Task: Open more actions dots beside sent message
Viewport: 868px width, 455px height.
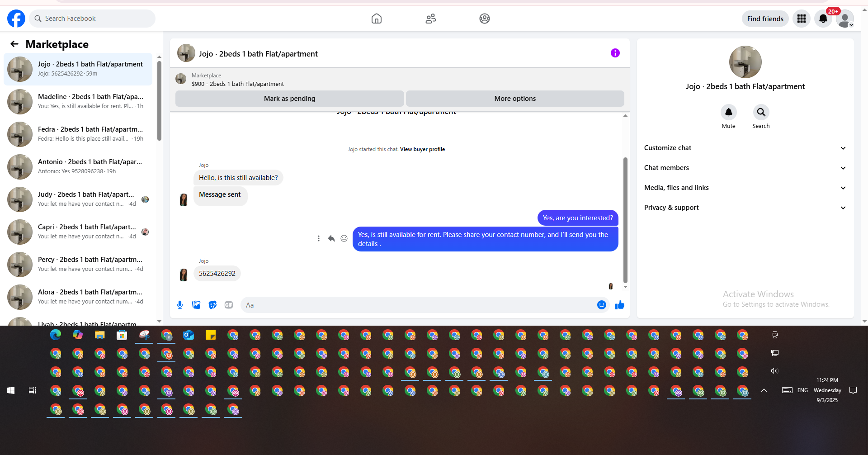Action: point(319,238)
